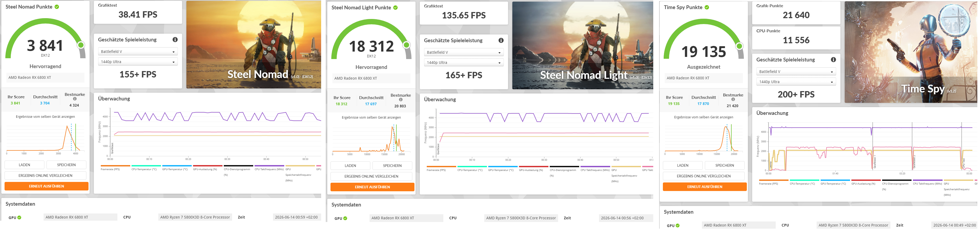Click gauge end marker on Steel Nomad Light dial

407,45
